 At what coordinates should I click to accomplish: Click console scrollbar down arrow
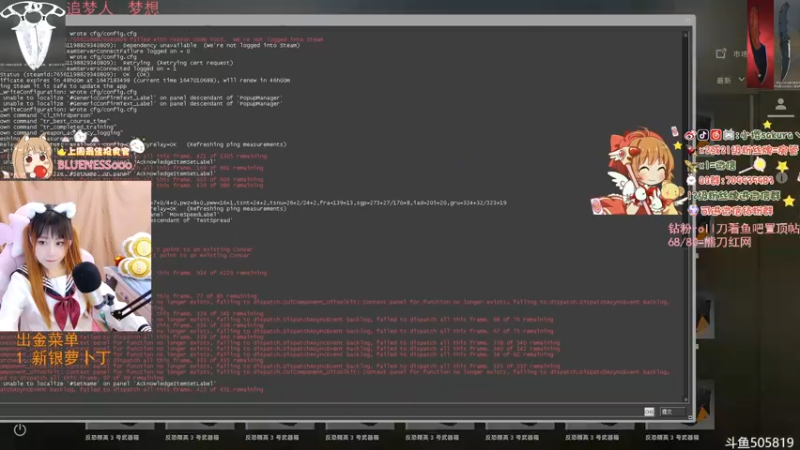click(686, 399)
